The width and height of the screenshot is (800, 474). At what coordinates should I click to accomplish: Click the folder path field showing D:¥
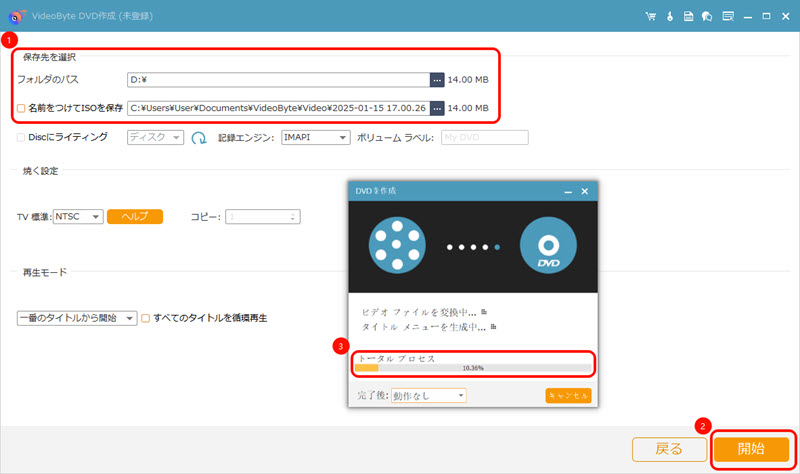[279, 80]
